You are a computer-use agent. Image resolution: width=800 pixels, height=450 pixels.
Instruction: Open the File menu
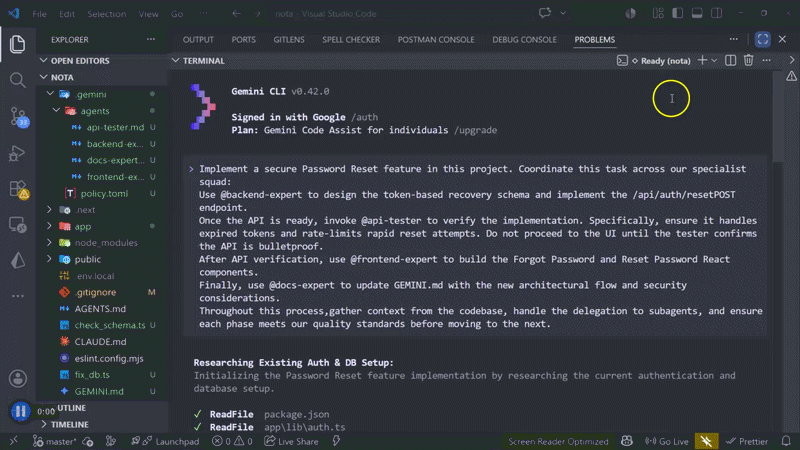(x=39, y=14)
